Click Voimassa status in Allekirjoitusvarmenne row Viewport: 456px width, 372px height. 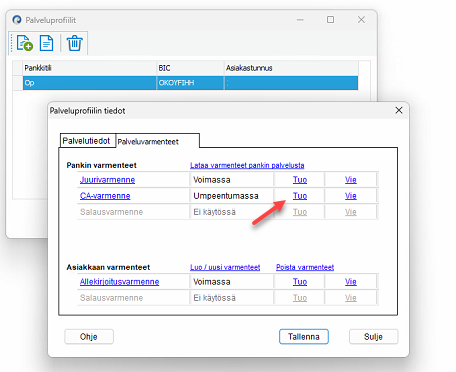point(212,282)
